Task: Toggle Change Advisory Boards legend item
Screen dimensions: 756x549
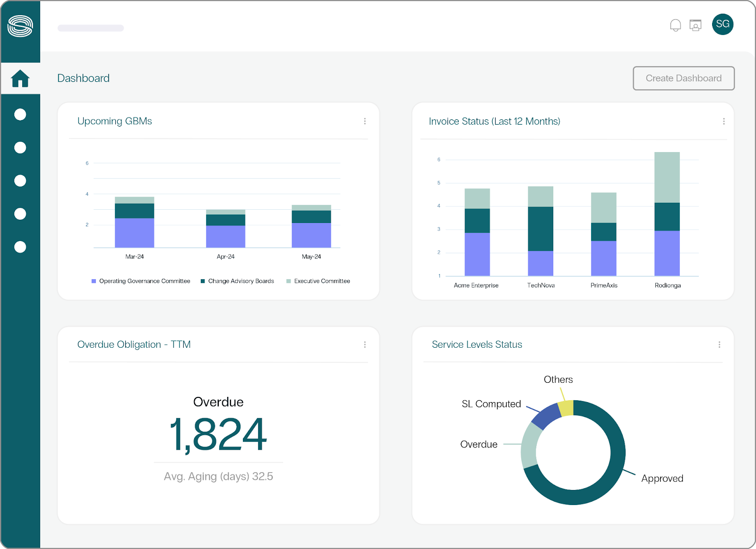Action: click(x=237, y=281)
